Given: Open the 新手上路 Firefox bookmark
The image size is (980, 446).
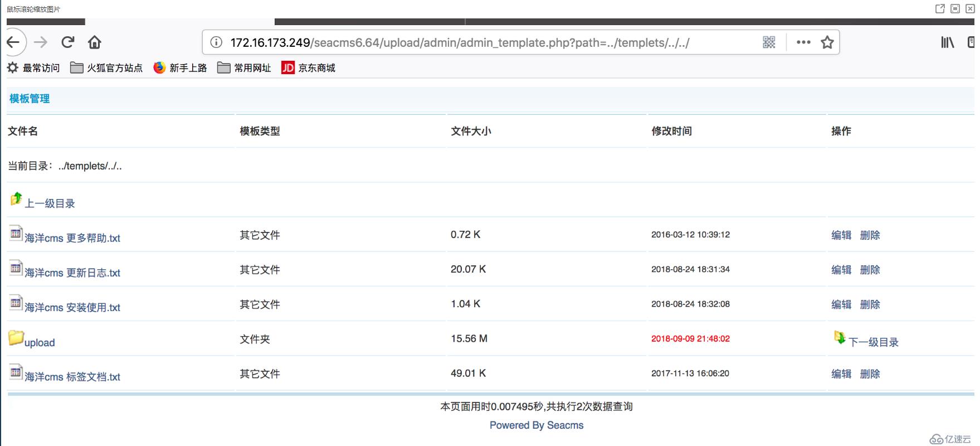Looking at the screenshot, I should (x=180, y=68).
